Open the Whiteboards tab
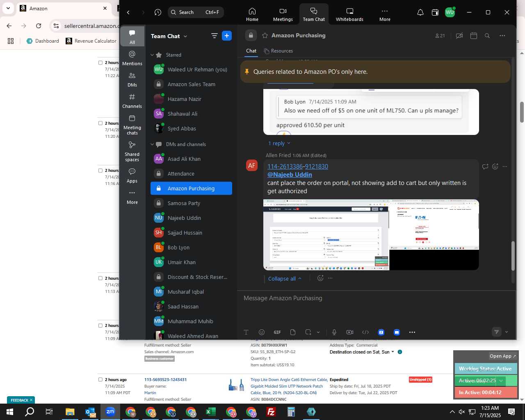The image size is (525, 420). click(x=349, y=14)
